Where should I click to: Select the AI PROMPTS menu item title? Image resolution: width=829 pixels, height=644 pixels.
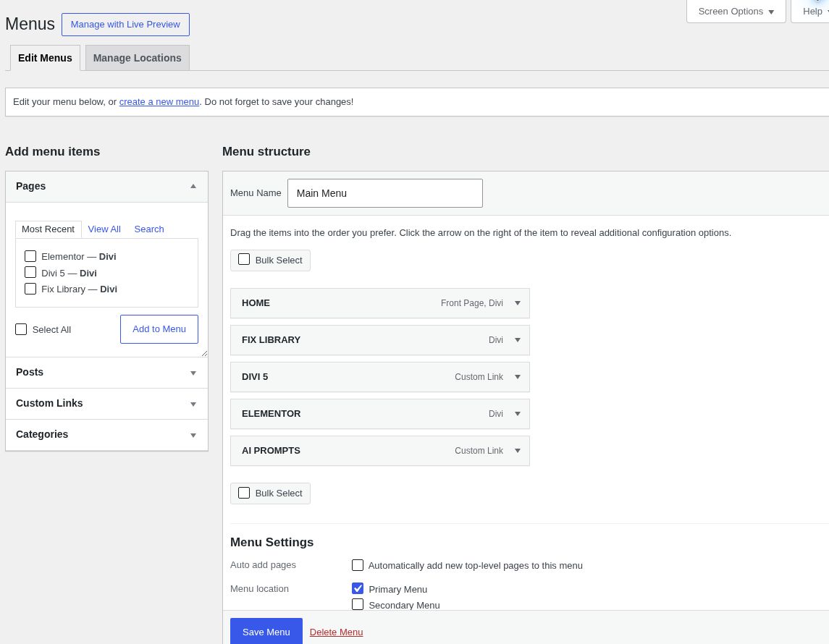click(x=272, y=451)
